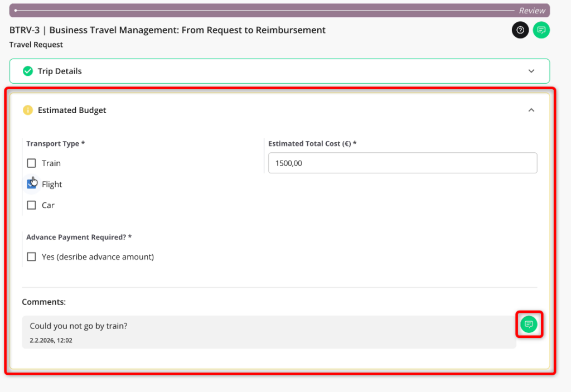Expand Trip Details using the down chevron
The height and width of the screenshot is (392, 571).
pos(531,71)
